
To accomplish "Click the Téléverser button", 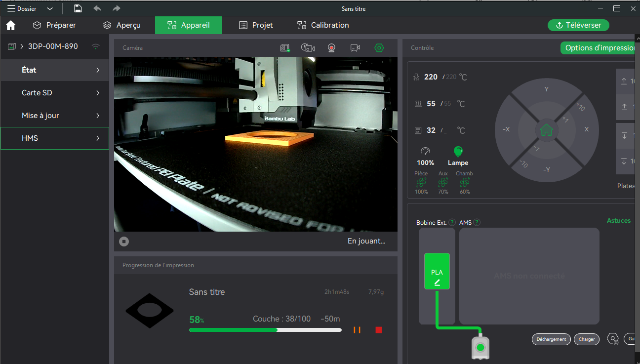I will click(578, 25).
